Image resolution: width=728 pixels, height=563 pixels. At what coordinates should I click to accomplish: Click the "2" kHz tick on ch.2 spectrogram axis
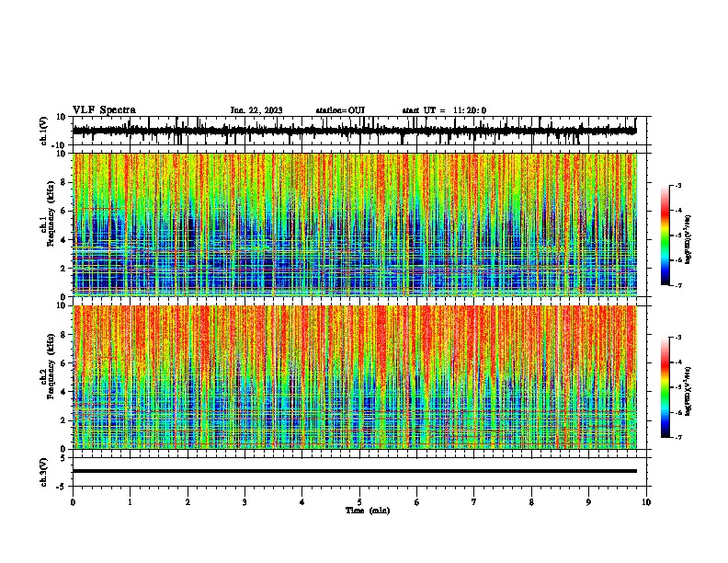pyautogui.click(x=63, y=420)
